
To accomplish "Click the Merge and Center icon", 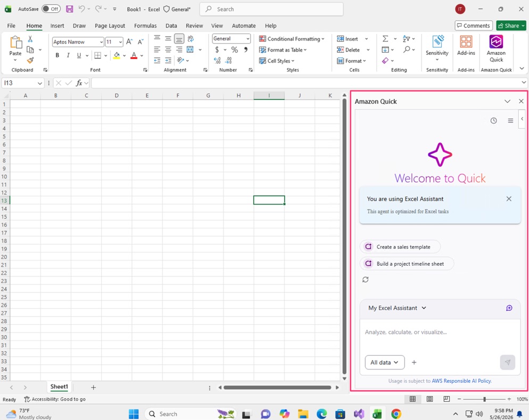I will [x=191, y=49].
